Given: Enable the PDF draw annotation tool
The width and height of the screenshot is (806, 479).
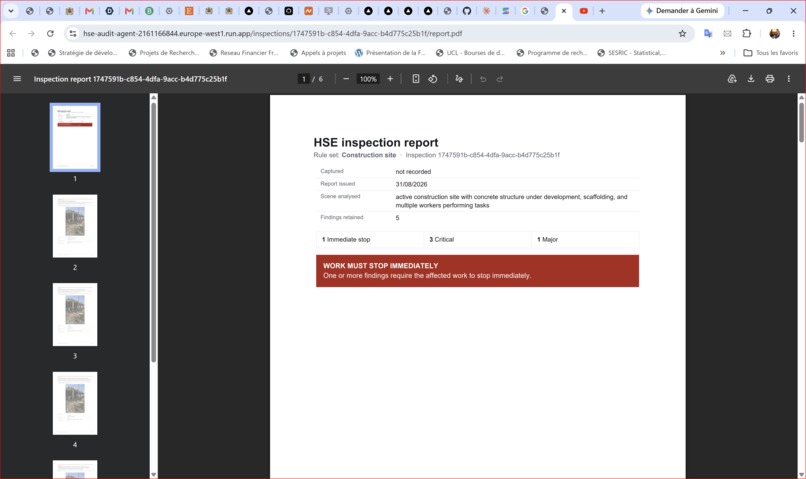Looking at the screenshot, I should [459, 79].
